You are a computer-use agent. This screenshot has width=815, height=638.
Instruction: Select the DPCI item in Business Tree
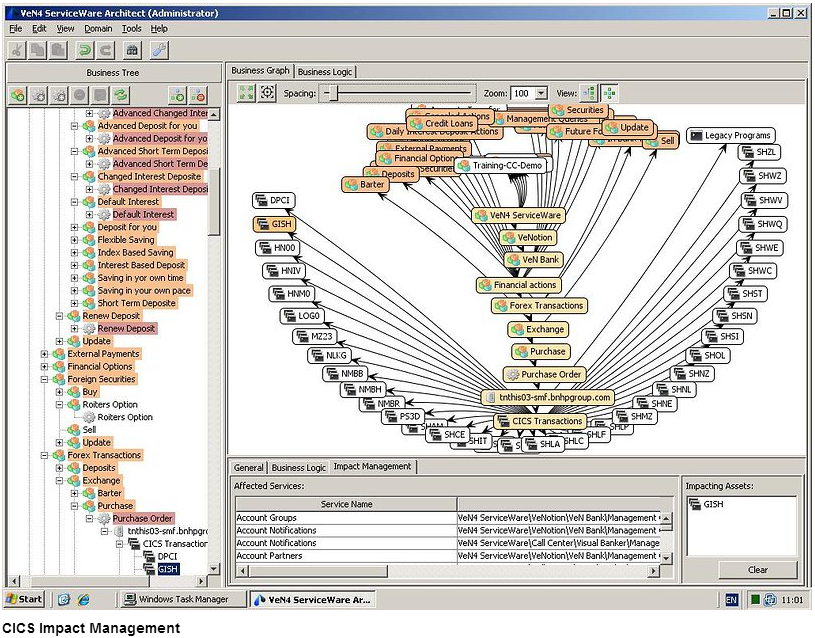(x=166, y=556)
